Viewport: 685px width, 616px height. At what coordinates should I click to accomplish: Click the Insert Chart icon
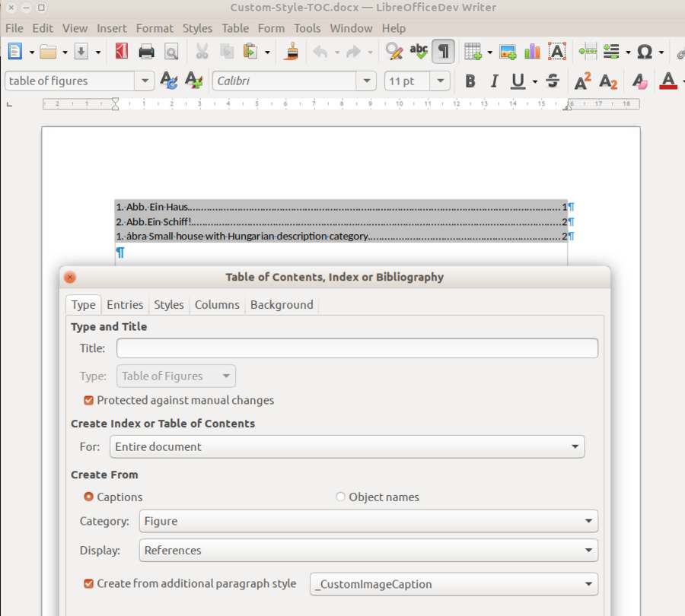click(532, 52)
